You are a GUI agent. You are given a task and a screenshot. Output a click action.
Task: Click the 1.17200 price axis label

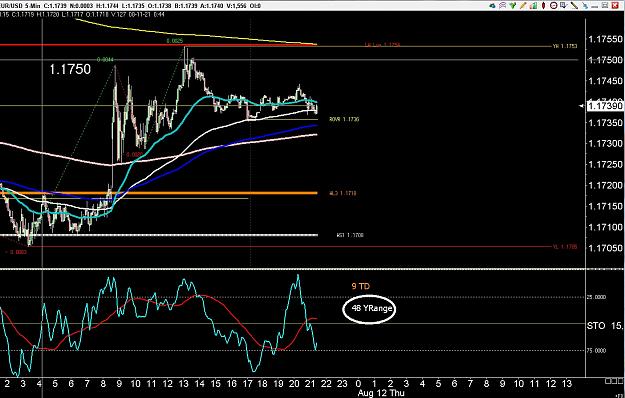click(605, 185)
